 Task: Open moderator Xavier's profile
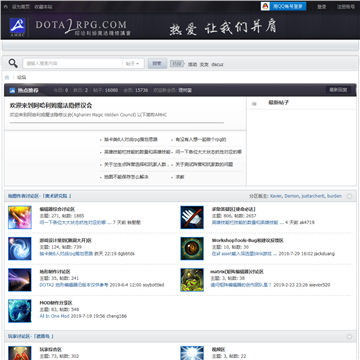coord(276,196)
